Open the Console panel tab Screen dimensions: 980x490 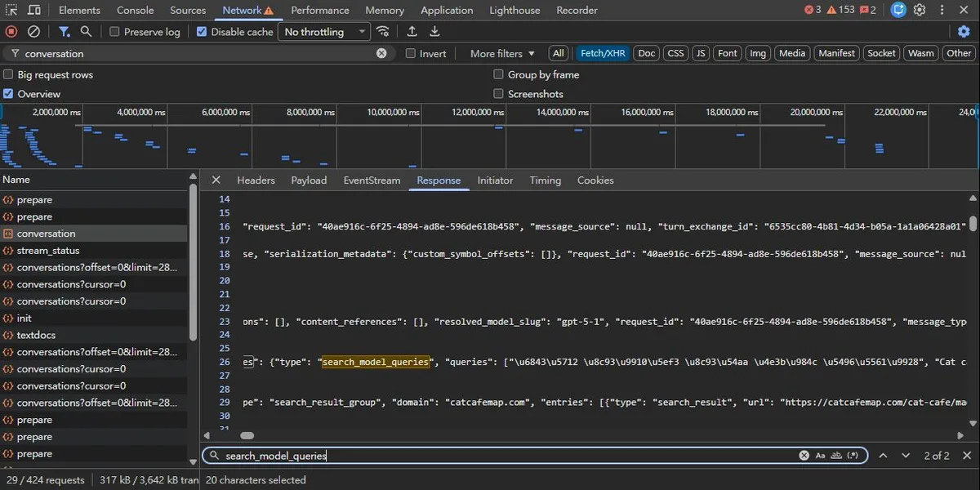(135, 11)
